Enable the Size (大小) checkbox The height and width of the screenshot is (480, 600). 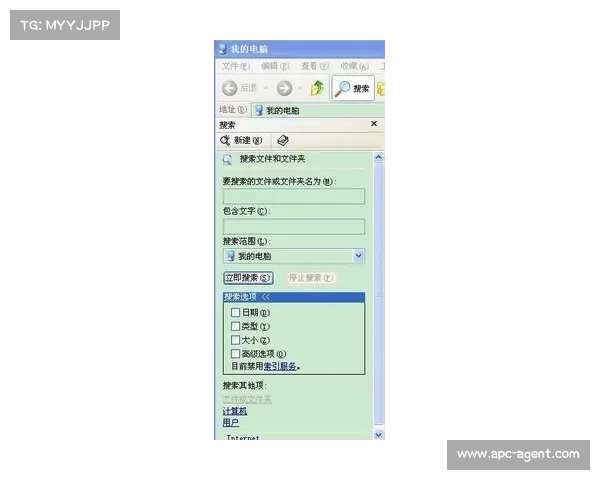click(x=235, y=340)
